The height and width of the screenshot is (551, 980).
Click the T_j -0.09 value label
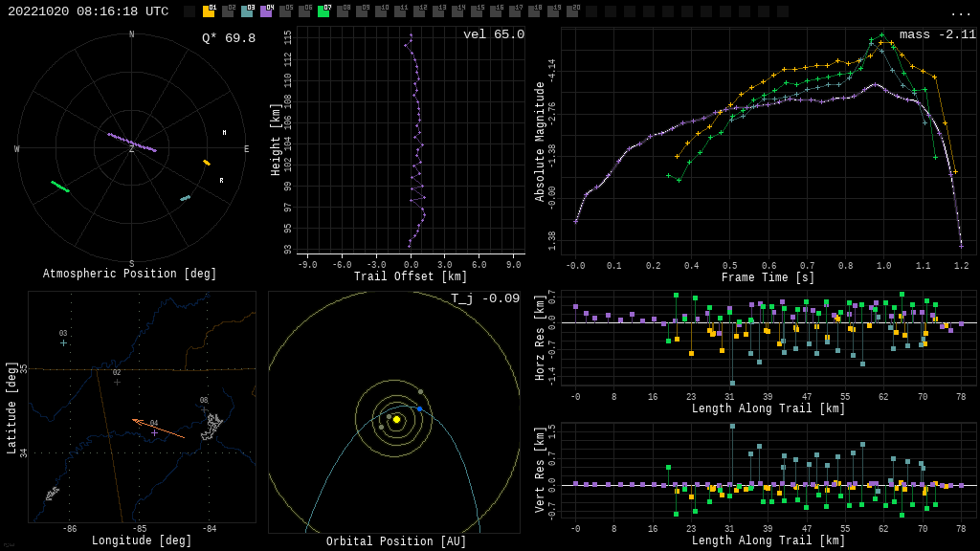(484, 298)
